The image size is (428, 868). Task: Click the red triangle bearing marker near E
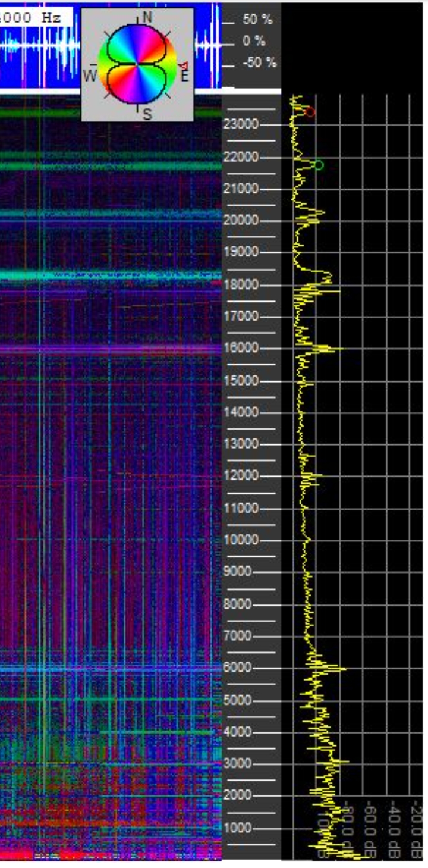tap(184, 65)
